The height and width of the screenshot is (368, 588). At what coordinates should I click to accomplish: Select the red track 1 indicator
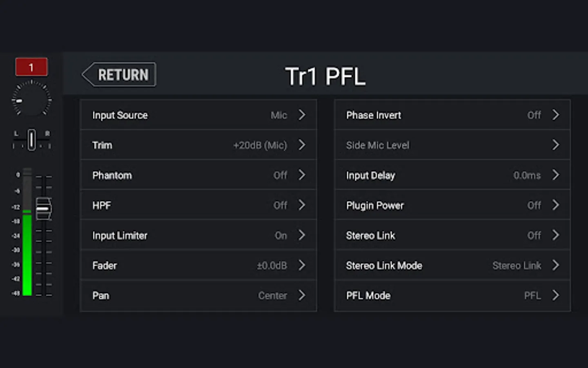pyautogui.click(x=31, y=67)
